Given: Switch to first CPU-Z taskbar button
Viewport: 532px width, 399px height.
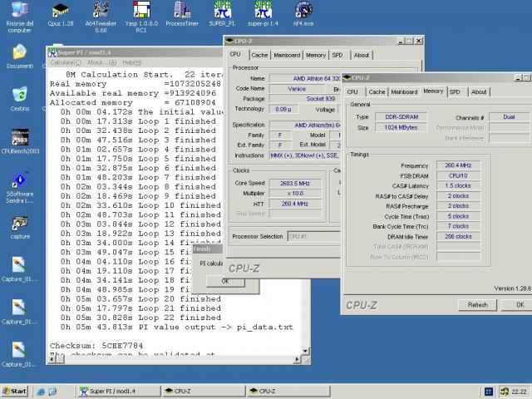Looking at the screenshot, I should (x=203, y=392).
